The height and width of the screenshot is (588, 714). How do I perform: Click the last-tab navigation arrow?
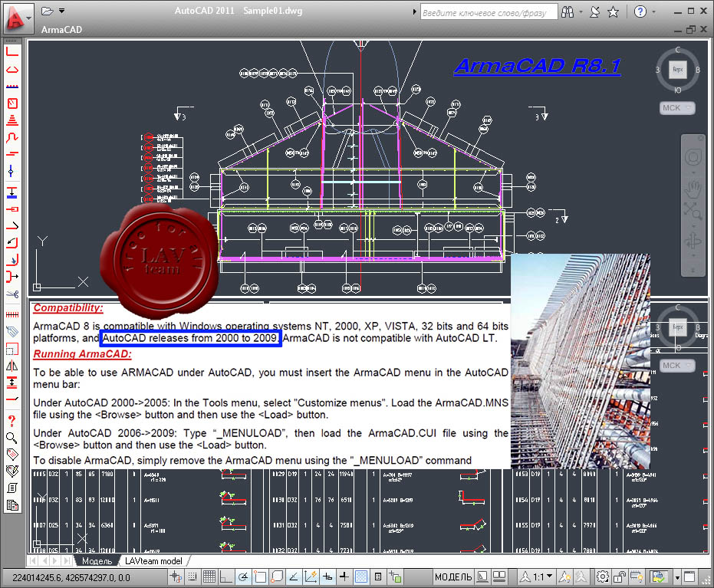pos(67,560)
